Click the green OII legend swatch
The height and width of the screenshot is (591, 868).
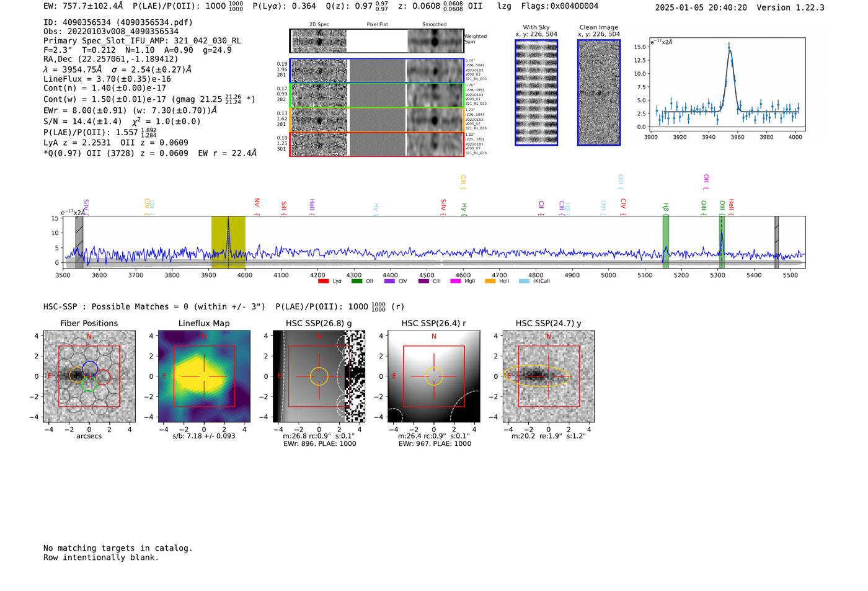356,281
